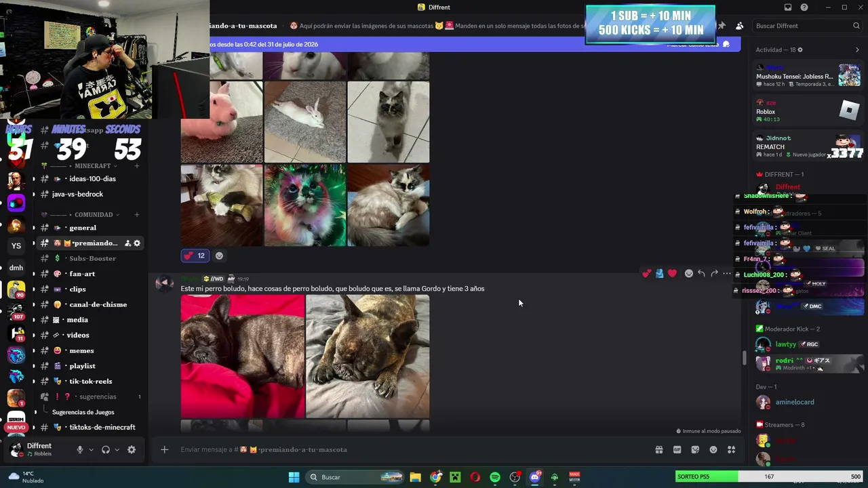The width and height of the screenshot is (868, 488).
Task: Open the YS server
Action: point(16,246)
